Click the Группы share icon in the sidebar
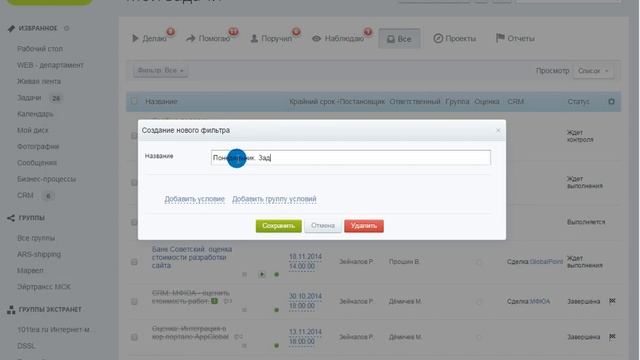640x360 pixels. coord(11,218)
